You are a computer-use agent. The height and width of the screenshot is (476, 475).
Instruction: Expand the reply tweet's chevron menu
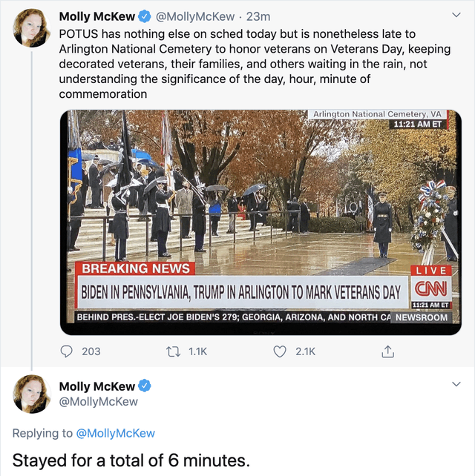pos(456,384)
